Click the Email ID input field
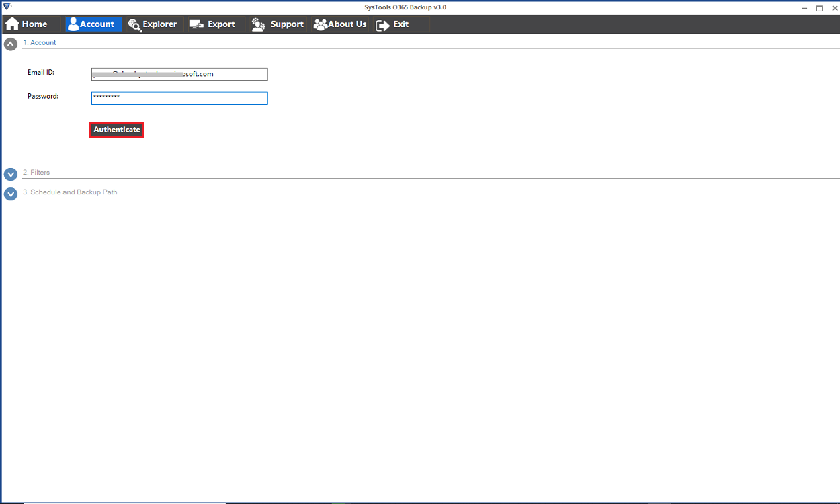840x504 pixels. [x=179, y=74]
